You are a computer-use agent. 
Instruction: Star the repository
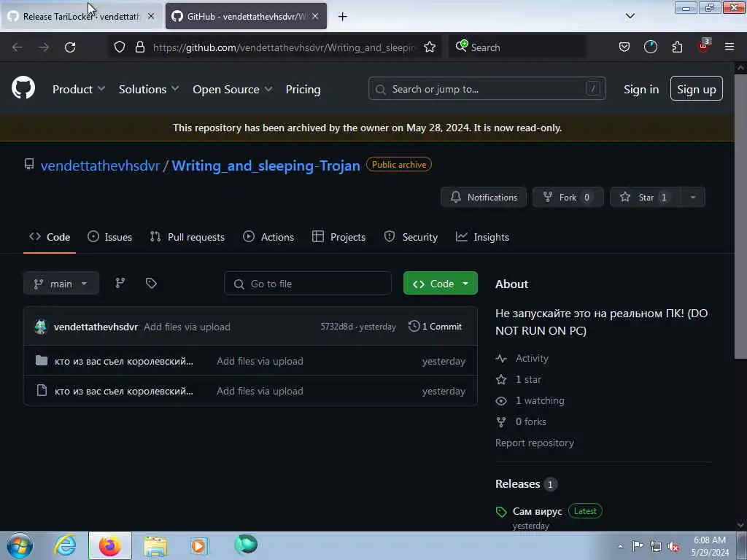click(646, 197)
